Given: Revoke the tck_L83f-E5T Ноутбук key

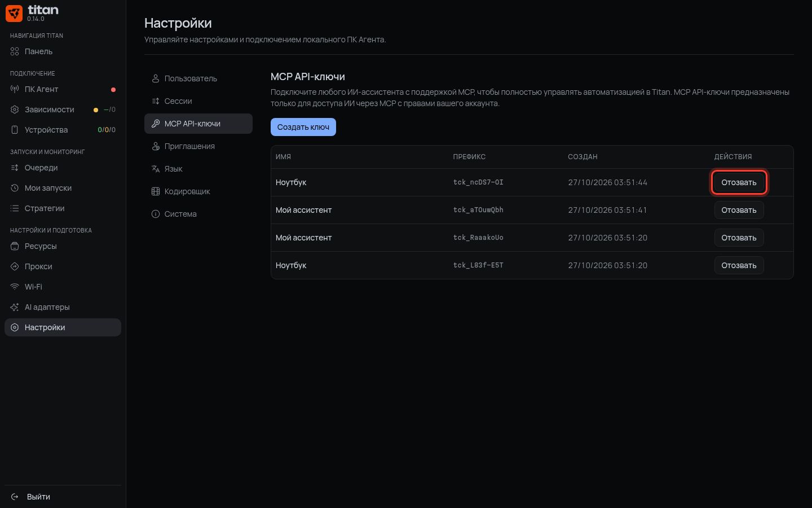Looking at the screenshot, I should (739, 265).
